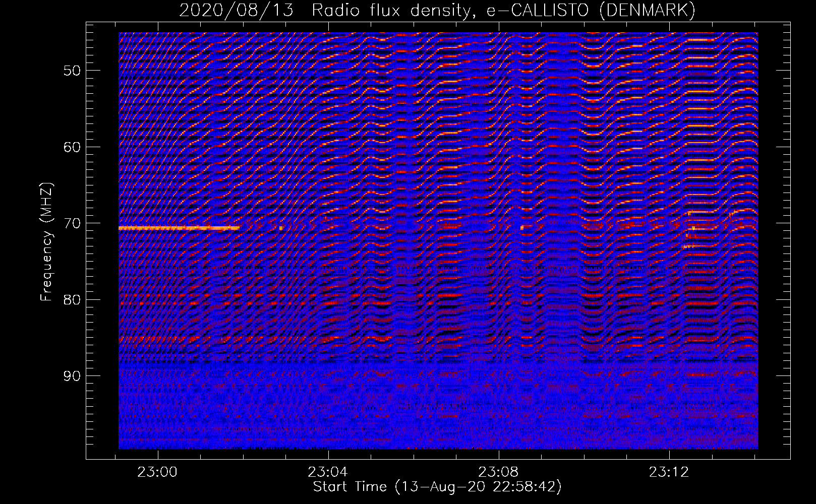Click the '23:08' time tick label
The width and height of the screenshot is (816, 504).
coord(499,472)
